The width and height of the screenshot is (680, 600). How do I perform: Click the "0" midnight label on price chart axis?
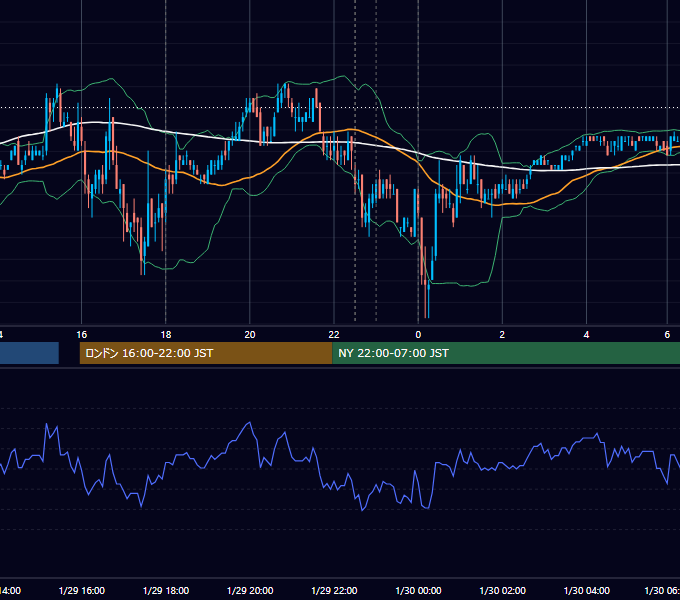418,335
